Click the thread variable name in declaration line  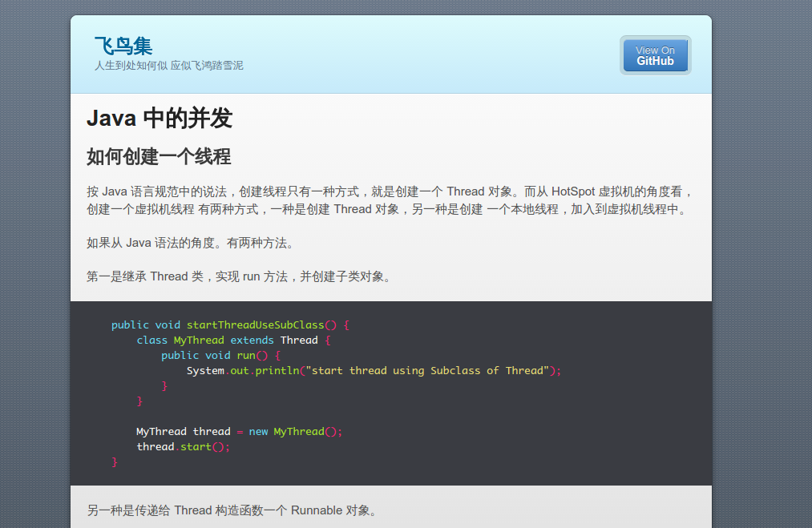click(211, 432)
